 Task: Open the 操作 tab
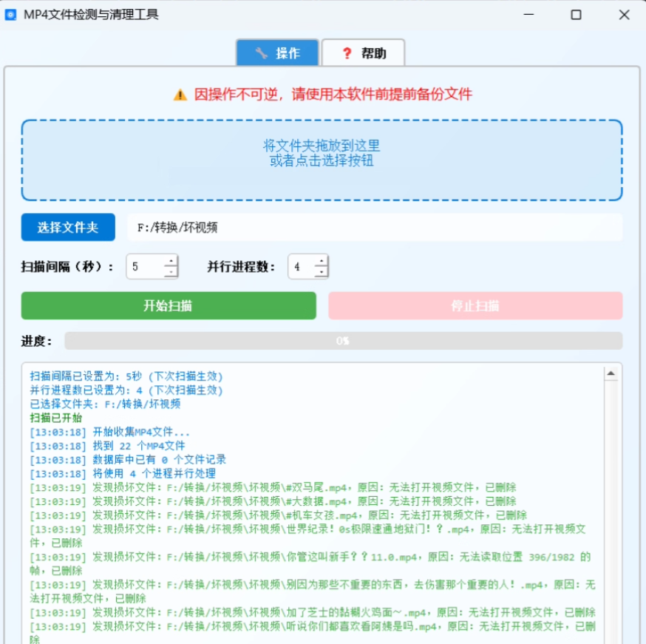pyautogui.click(x=278, y=53)
